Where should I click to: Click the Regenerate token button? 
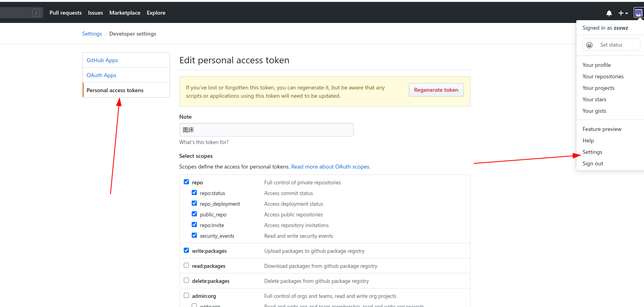coord(436,90)
